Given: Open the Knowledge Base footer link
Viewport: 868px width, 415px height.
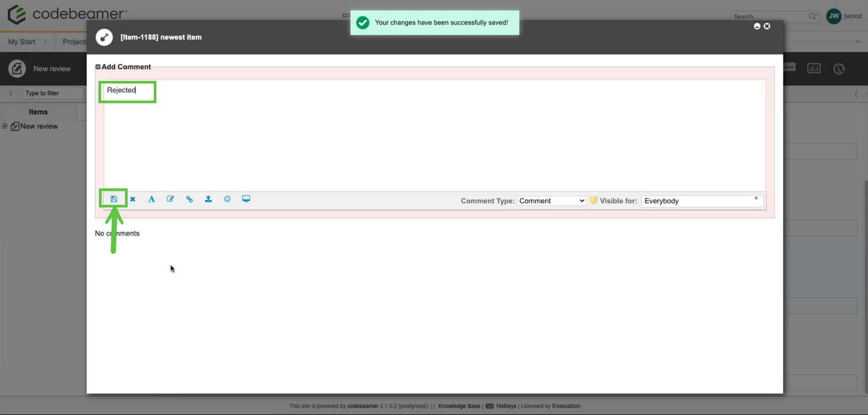Looking at the screenshot, I should [x=459, y=406].
